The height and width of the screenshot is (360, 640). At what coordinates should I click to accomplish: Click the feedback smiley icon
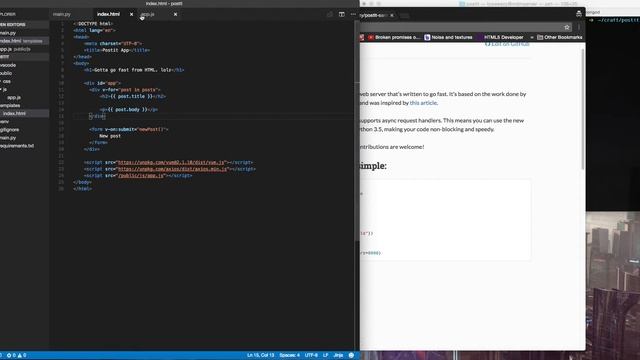351,356
